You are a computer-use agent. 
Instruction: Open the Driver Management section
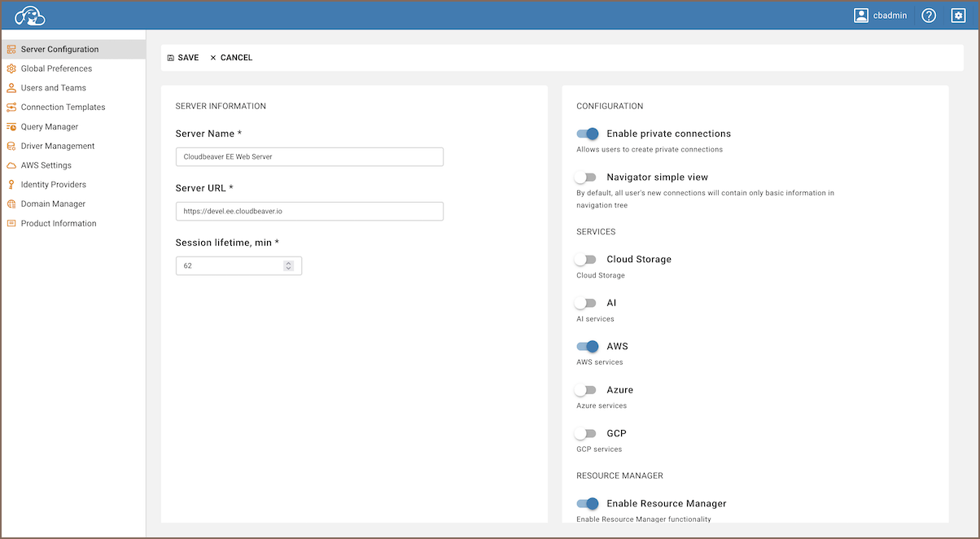(x=57, y=147)
